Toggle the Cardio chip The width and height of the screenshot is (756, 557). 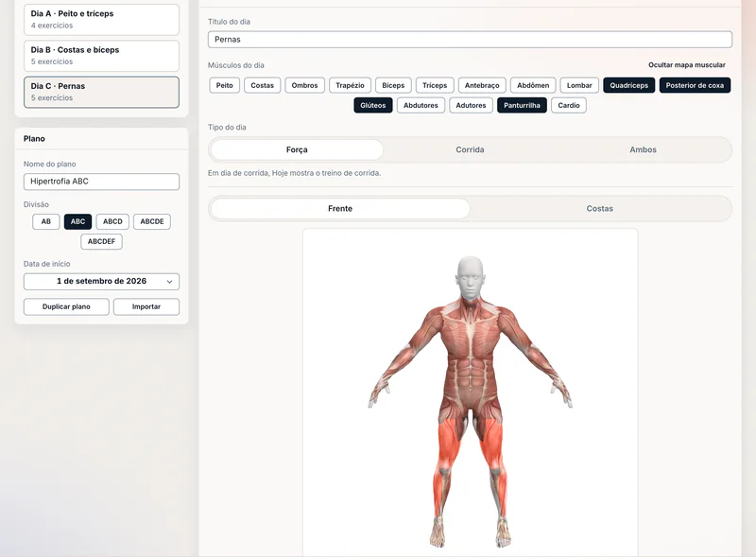569,105
